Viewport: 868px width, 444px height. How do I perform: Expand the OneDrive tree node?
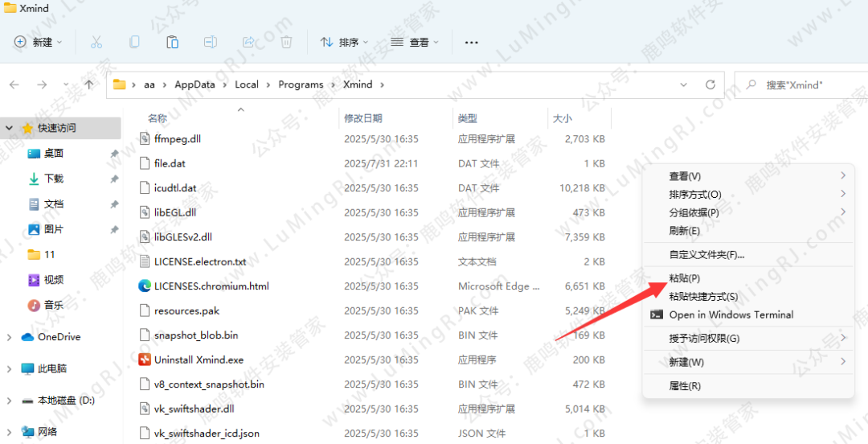click(x=9, y=337)
